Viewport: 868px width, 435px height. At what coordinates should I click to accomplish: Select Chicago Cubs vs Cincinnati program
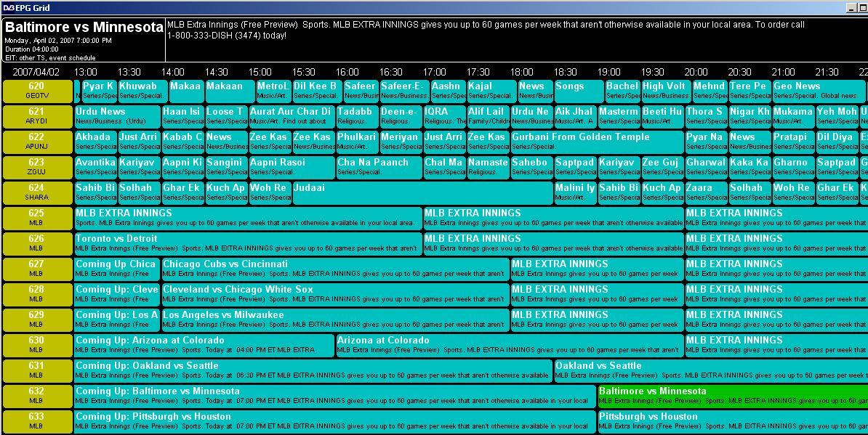click(335, 269)
